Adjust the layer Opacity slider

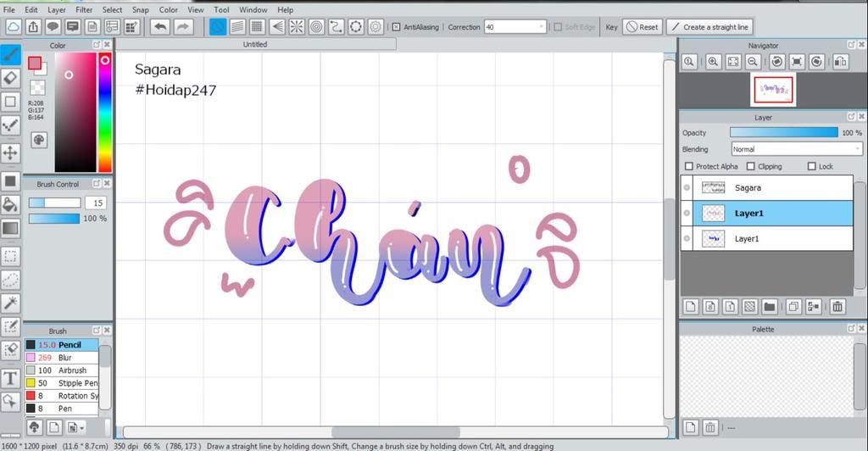[x=784, y=132]
